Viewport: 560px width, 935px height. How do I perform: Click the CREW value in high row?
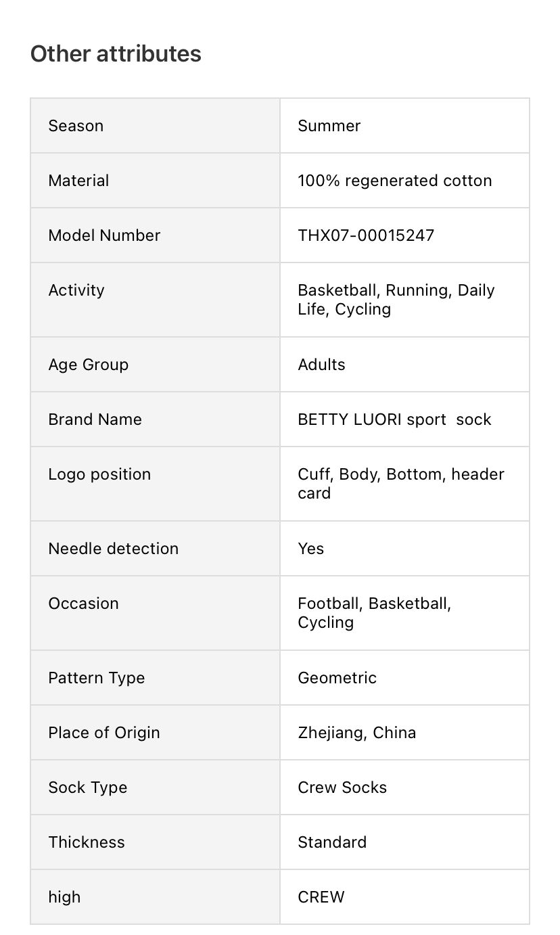[x=321, y=897]
